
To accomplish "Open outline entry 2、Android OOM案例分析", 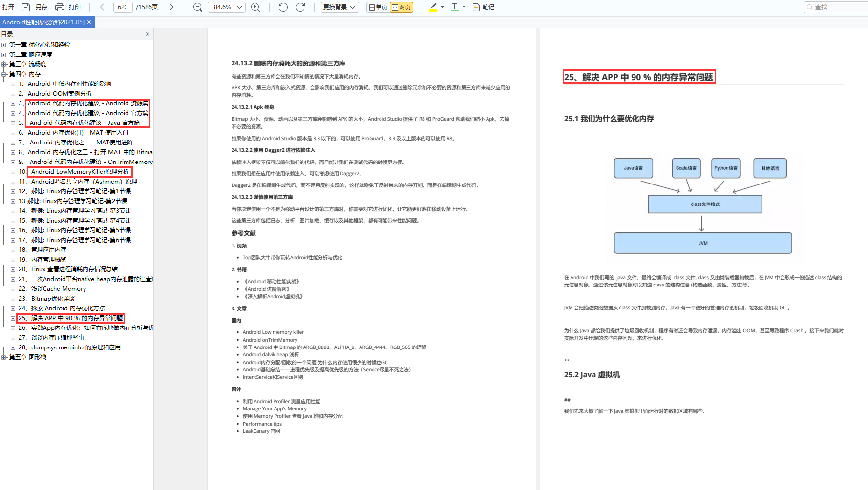I will (x=55, y=94).
